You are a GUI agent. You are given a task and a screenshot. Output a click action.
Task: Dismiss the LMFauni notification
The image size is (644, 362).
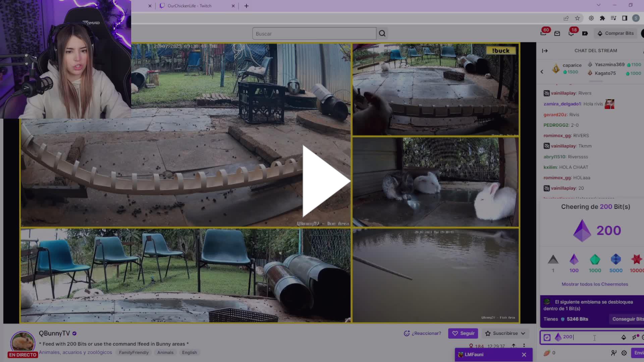(x=524, y=354)
